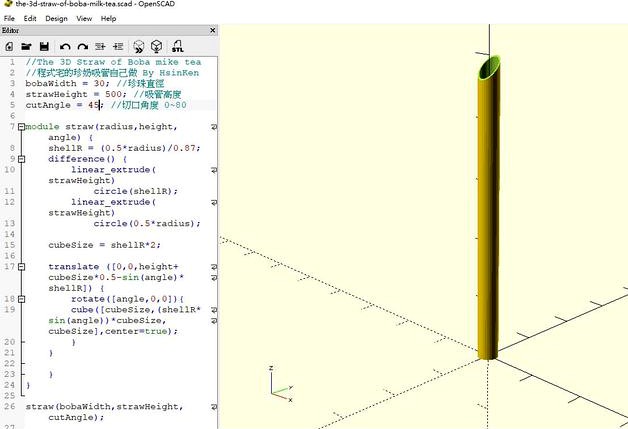The height and width of the screenshot is (429, 628).
Task: Fold the rotate code block
Action: point(21,299)
